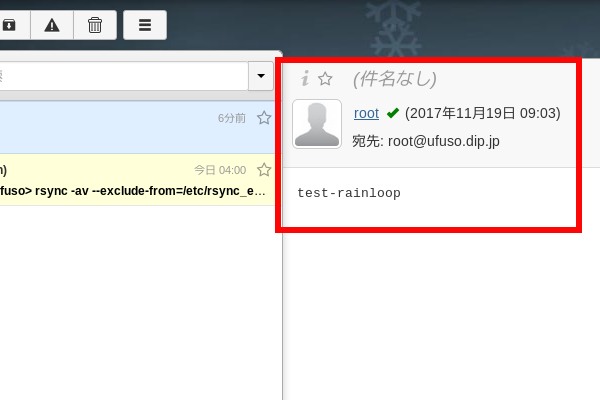Click the root sender link
Image resolution: width=600 pixels, height=400 pixels.
[366, 113]
